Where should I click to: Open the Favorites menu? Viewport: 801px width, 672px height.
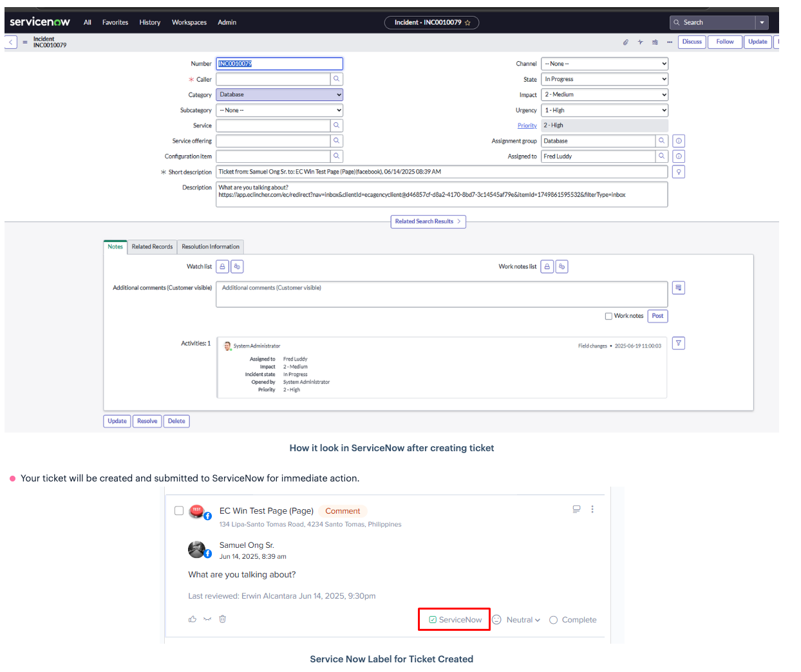115,23
